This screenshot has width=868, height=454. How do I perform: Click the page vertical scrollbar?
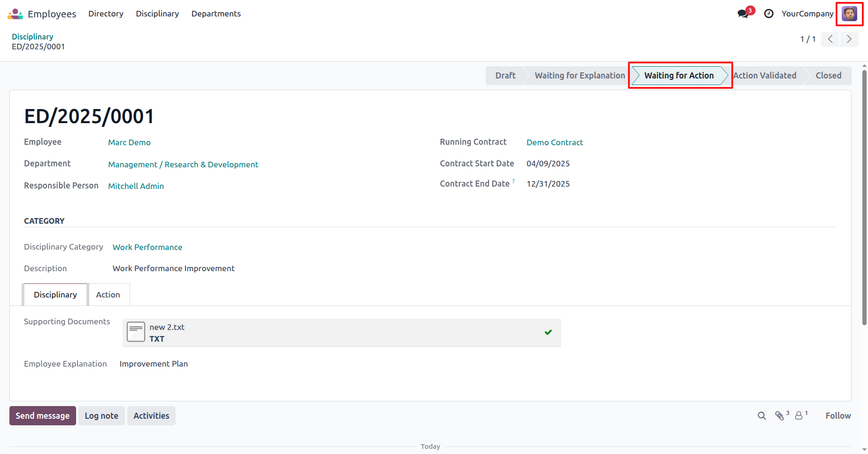click(864, 197)
